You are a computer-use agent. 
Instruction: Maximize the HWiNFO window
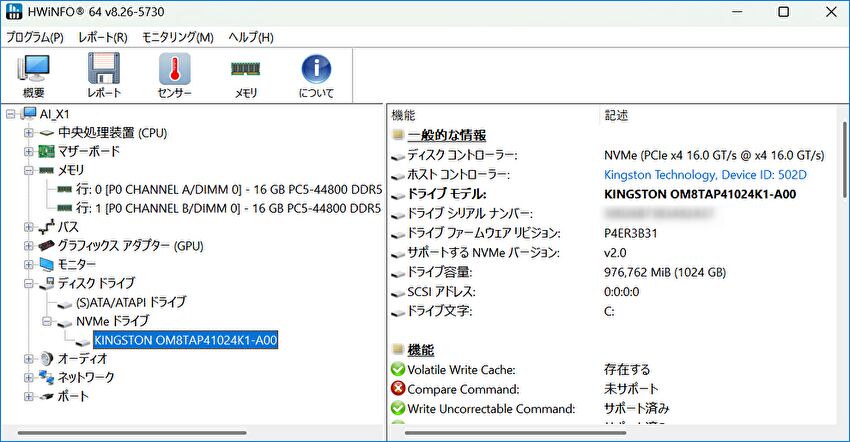pos(783,12)
